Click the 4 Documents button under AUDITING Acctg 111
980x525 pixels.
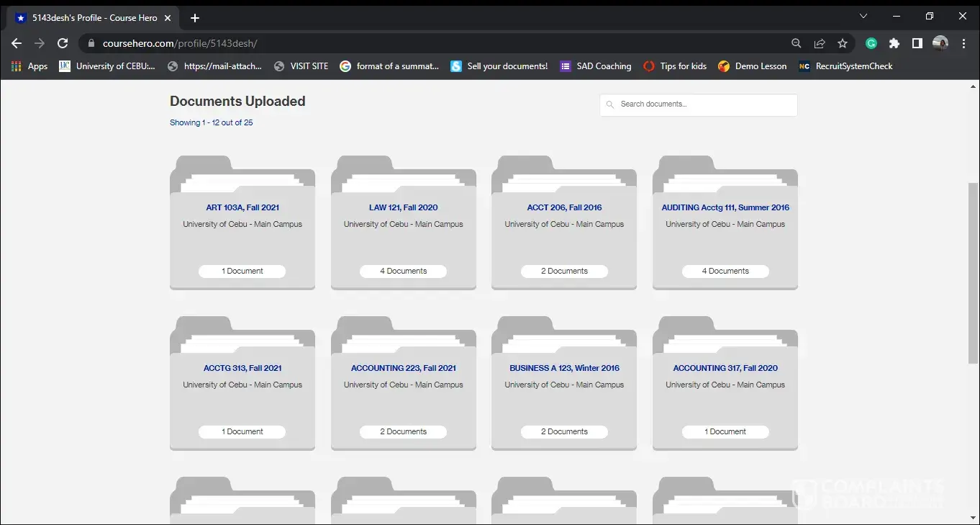tap(725, 271)
